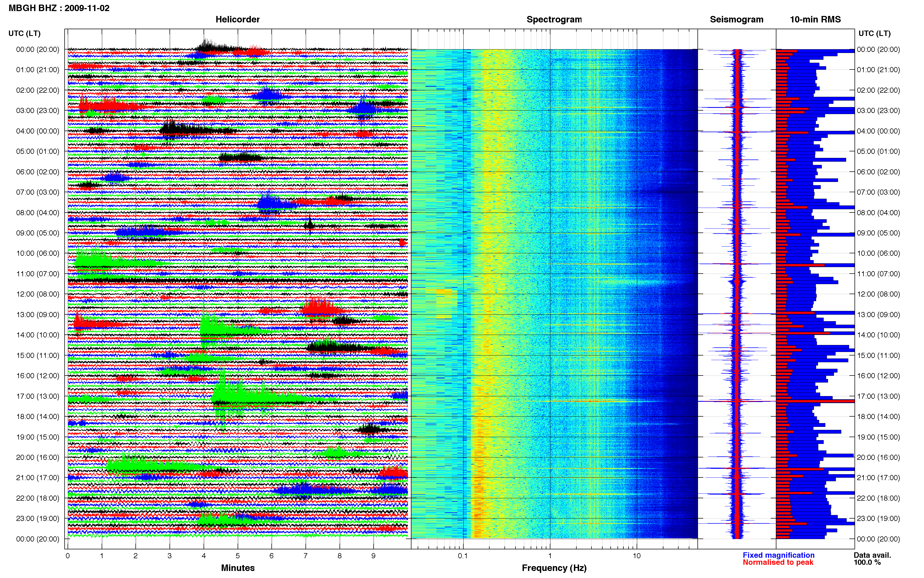Select the 'Spectrogram' panel heading

pyautogui.click(x=554, y=19)
